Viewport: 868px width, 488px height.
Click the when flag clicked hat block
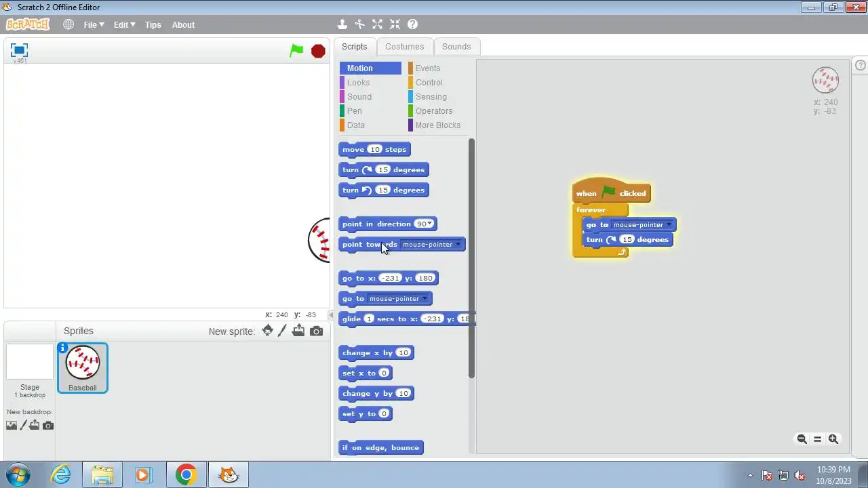[x=611, y=192]
